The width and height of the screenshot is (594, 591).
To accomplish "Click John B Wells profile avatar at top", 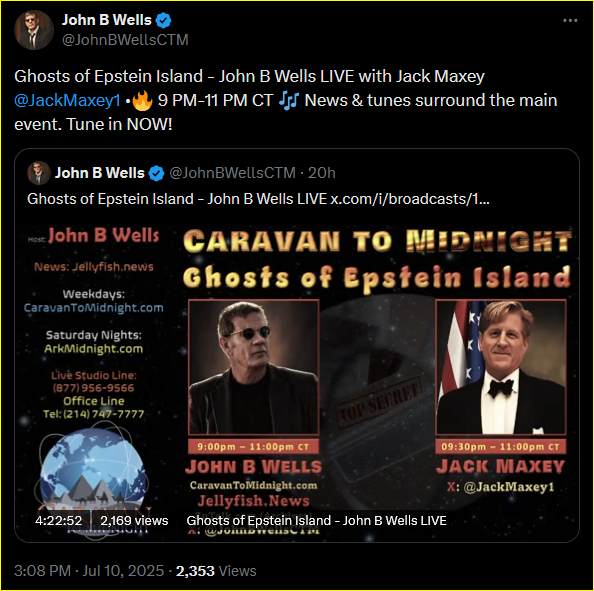I will pyautogui.click(x=34, y=30).
